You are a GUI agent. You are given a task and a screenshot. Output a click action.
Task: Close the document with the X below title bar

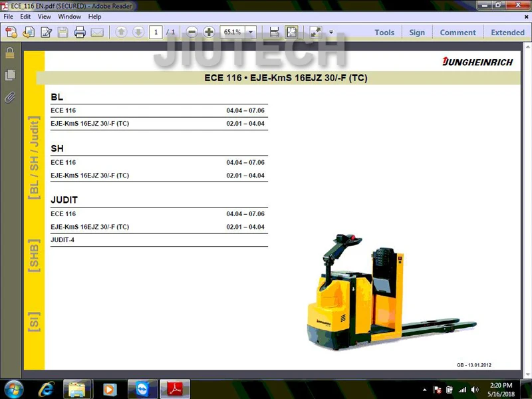click(527, 16)
